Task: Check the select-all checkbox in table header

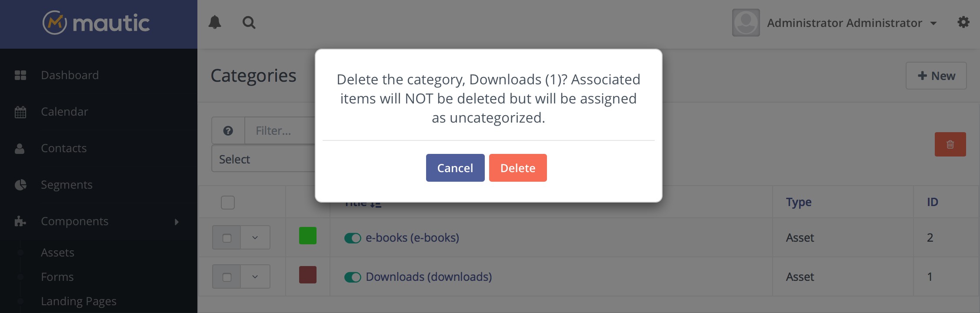Action: [228, 203]
